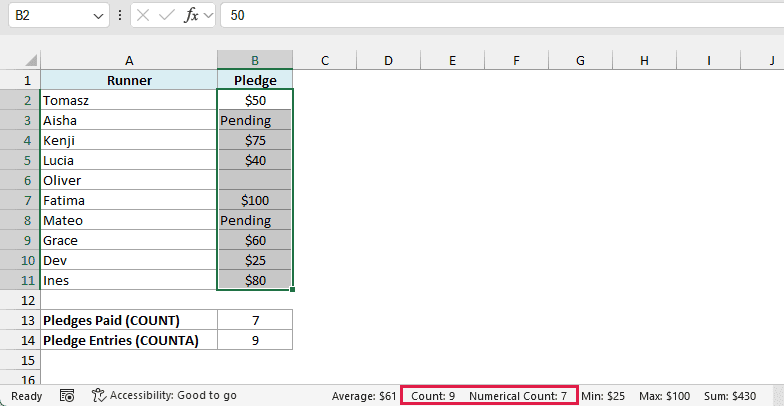
Task: Click Count: 9 in status bar
Action: pos(433,396)
